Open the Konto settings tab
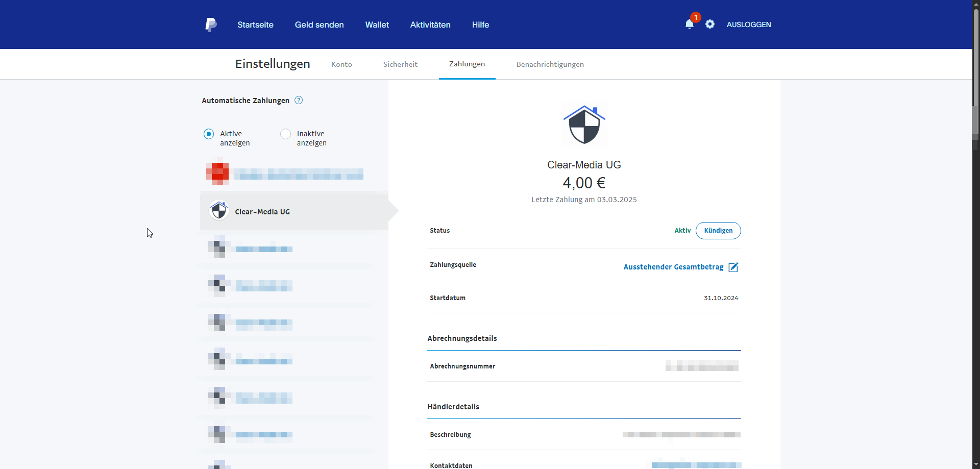 [341, 64]
